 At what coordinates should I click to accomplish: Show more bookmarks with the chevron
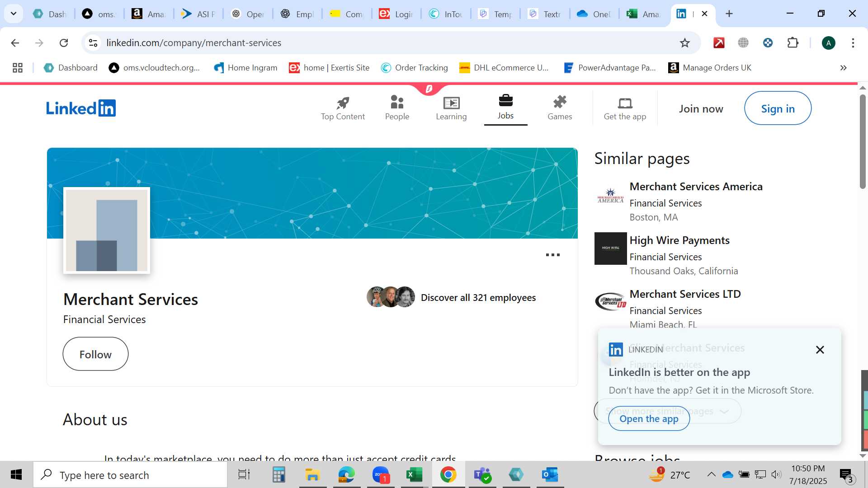tap(843, 68)
